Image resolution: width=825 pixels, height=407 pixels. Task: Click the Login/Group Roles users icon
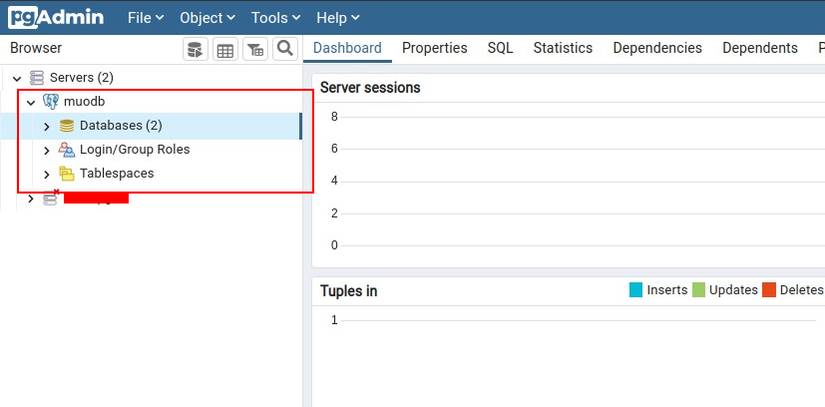click(67, 149)
